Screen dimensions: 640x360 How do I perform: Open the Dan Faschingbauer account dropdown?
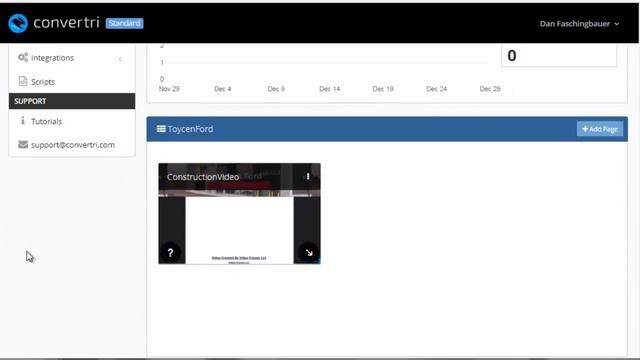point(579,24)
